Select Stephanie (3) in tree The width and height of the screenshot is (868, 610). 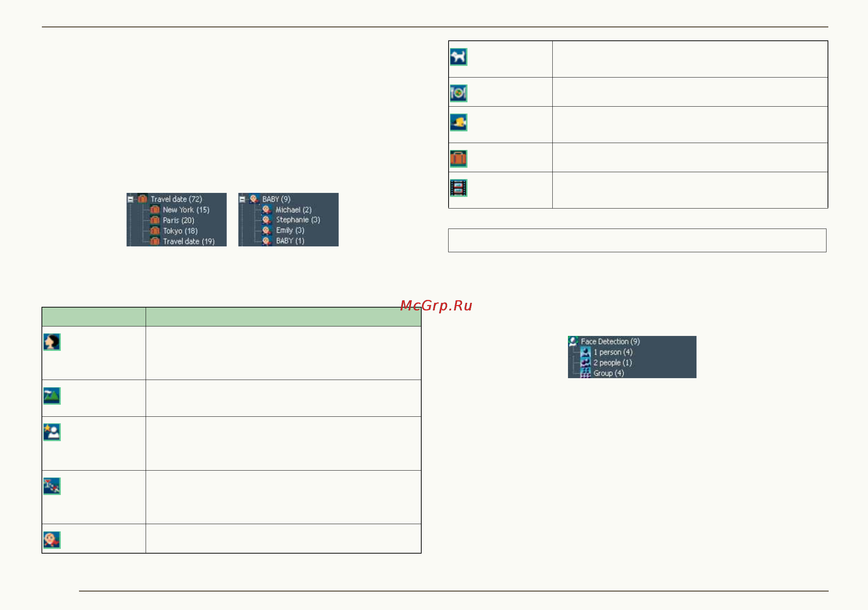[x=298, y=220]
